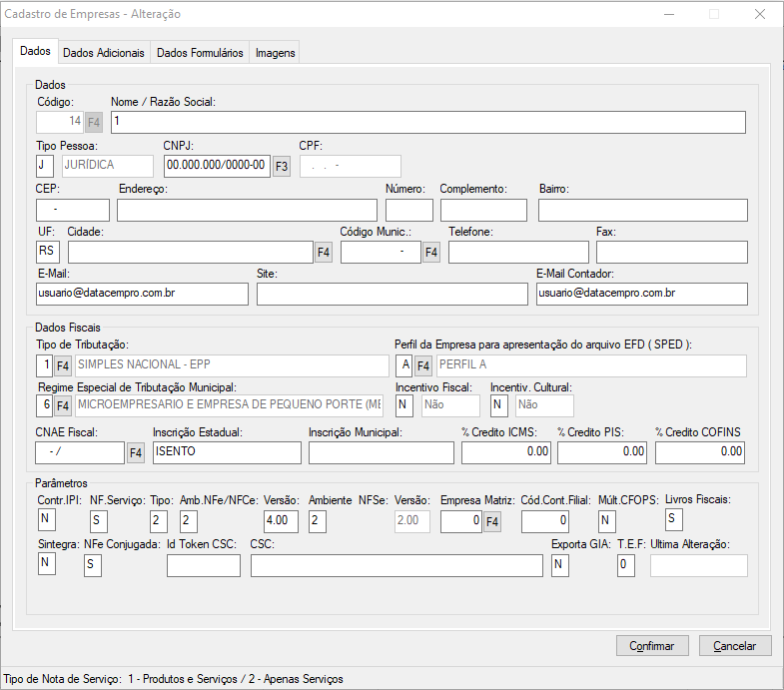This screenshot has width=784, height=690.
Task: Click the UF field containing RS
Action: [x=48, y=252]
